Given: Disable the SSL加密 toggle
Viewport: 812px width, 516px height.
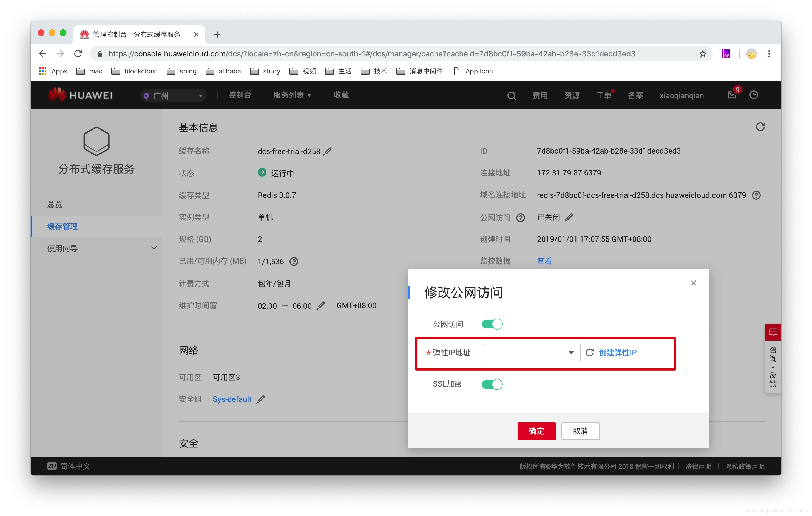Looking at the screenshot, I should tap(492, 384).
